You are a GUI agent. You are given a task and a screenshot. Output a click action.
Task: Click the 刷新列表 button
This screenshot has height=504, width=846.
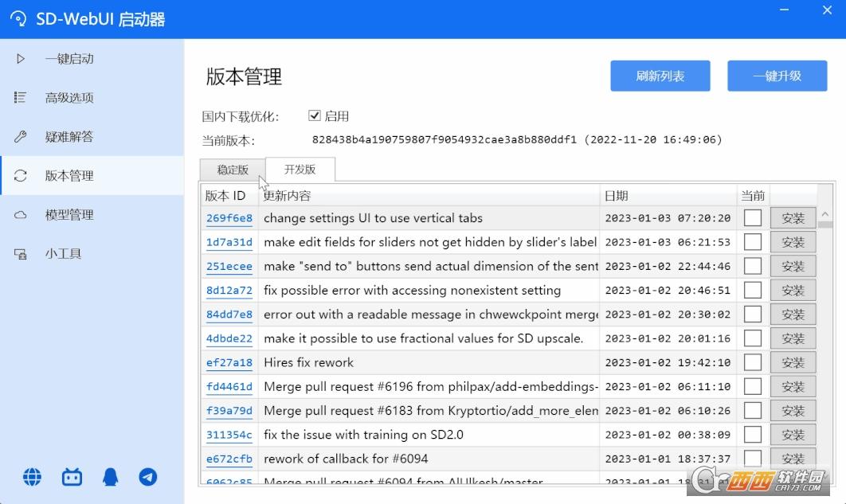point(660,76)
